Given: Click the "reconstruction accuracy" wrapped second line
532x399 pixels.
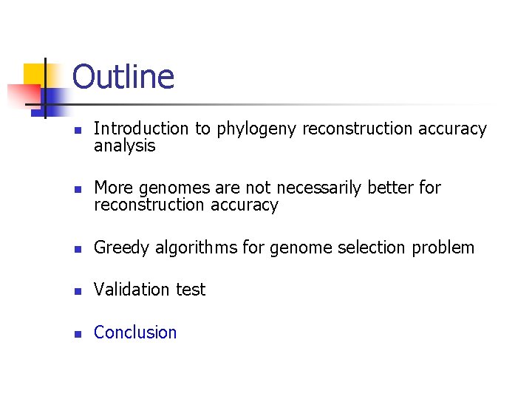Looking at the screenshot, I should pyautogui.click(x=185, y=205).
